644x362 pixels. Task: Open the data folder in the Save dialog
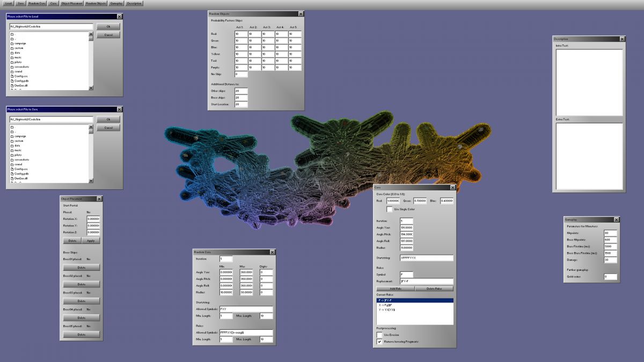coord(18,145)
